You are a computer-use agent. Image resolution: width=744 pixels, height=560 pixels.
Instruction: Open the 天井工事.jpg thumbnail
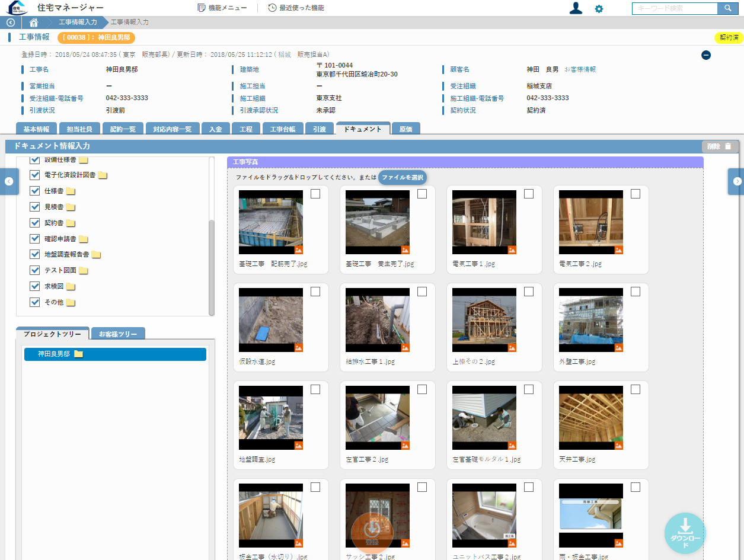(590, 418)
